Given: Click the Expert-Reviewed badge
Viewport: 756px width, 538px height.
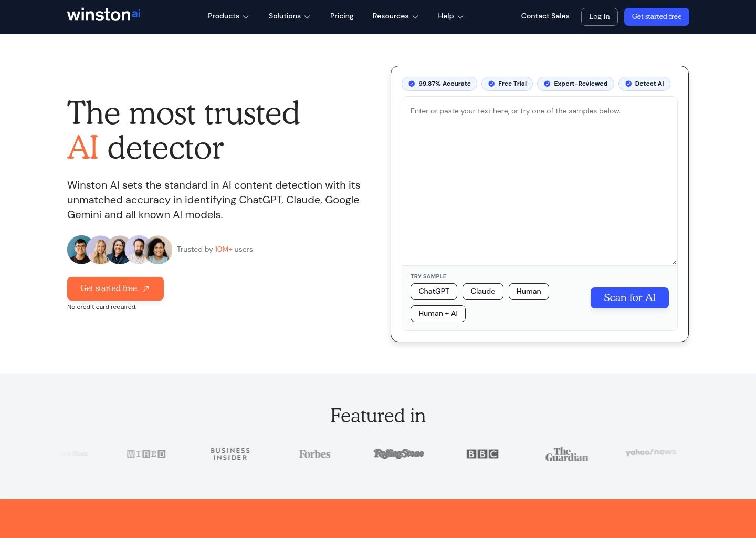Looking at the screenshot, I should (575, 84).
